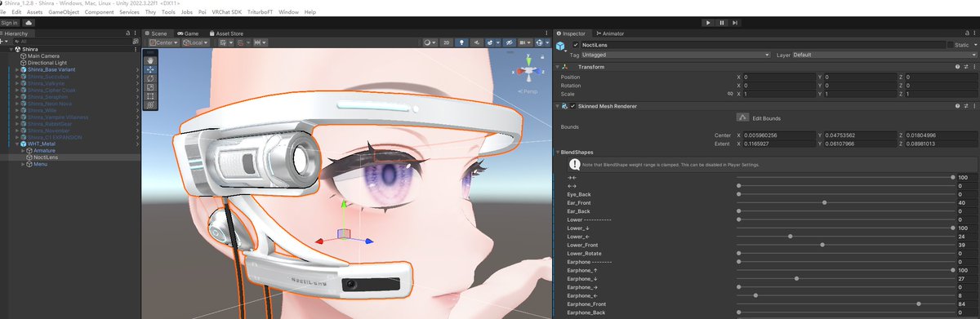This screenshot has height=319, width=980.
Task: Select the Hand view tool
Action: [149, 60]
